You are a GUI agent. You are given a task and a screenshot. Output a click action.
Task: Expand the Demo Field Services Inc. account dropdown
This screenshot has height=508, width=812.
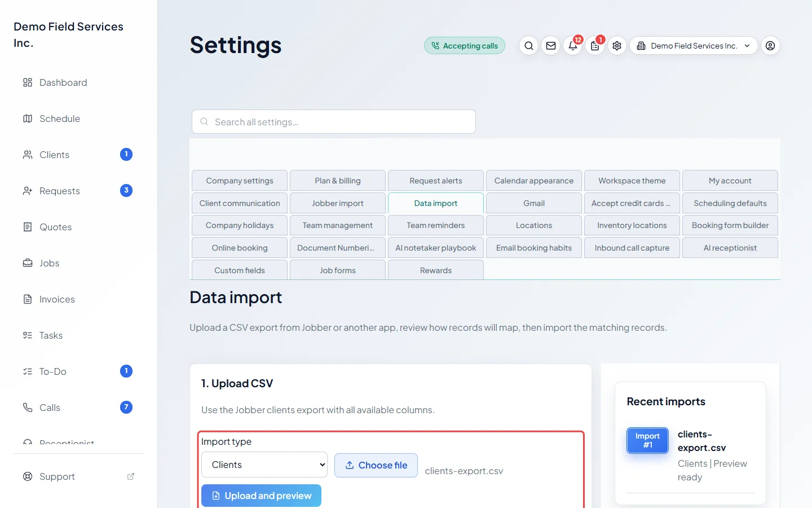694,46
